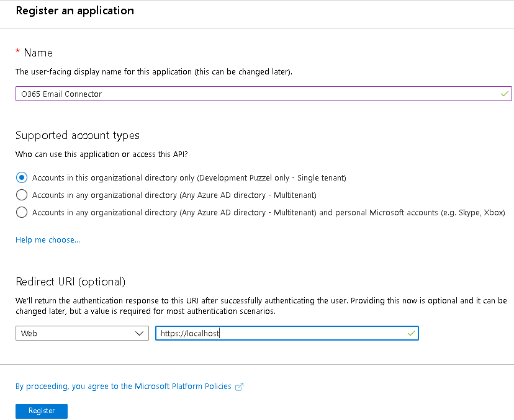
Task: Click the Register an application page title
Action: (74, 11)
